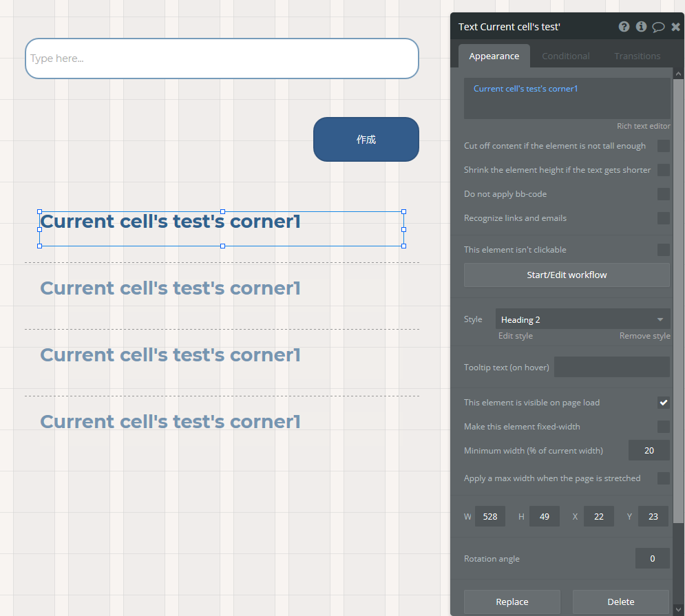Click the W width field 528

[489, 516]
